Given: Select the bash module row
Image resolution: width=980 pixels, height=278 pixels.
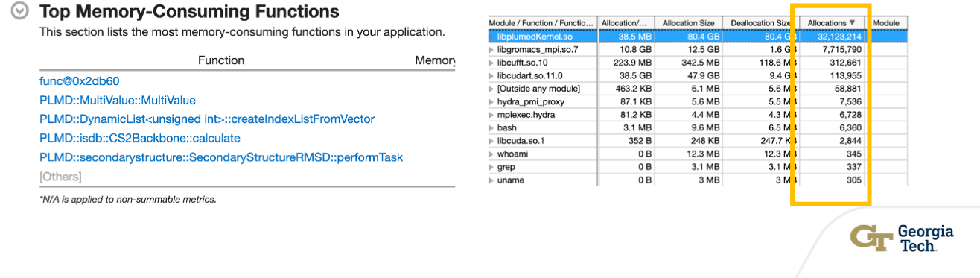Looking at the screenshot, I should [697, 127].
